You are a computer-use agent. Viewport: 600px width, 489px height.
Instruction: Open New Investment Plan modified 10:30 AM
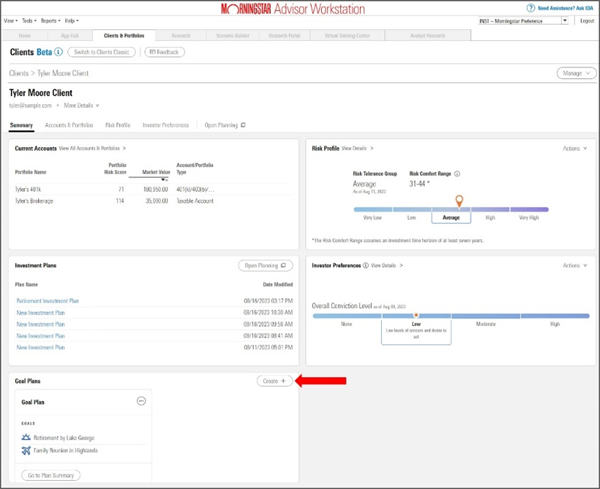(41, 313)
